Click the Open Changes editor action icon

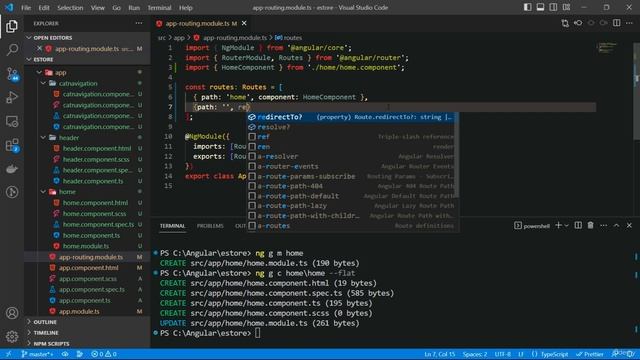pos(578,23)
